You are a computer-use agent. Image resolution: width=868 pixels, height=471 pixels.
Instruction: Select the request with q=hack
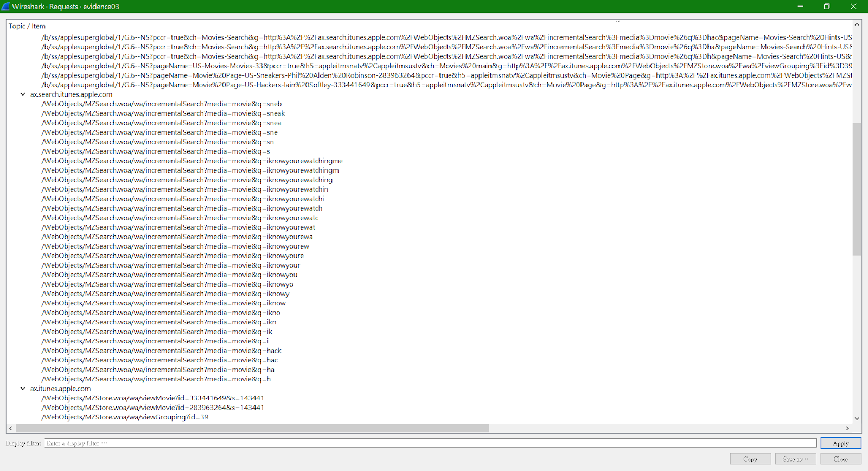tap(162, 351)
